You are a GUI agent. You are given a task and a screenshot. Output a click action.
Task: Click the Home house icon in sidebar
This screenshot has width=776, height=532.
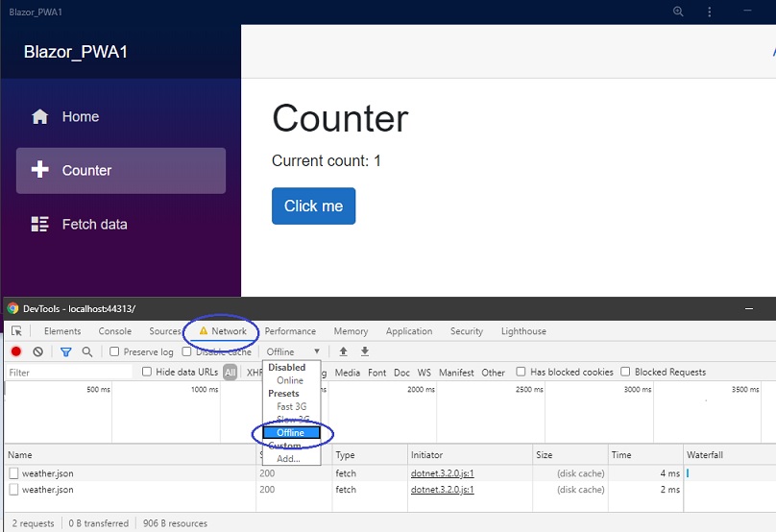[40, 117]
